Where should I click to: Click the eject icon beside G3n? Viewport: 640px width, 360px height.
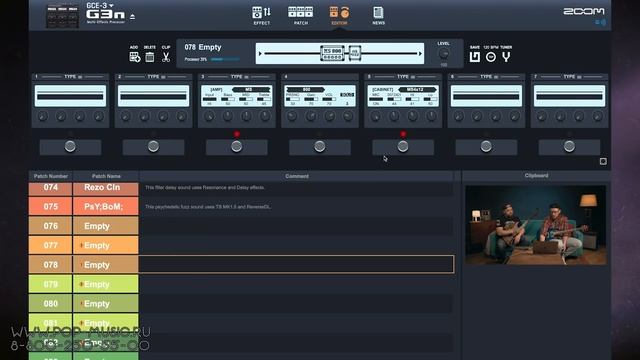(x=132, y=17)
